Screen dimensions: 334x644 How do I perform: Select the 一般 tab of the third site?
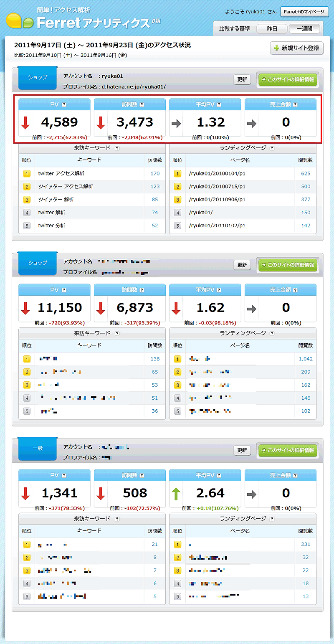pos(38,449)
